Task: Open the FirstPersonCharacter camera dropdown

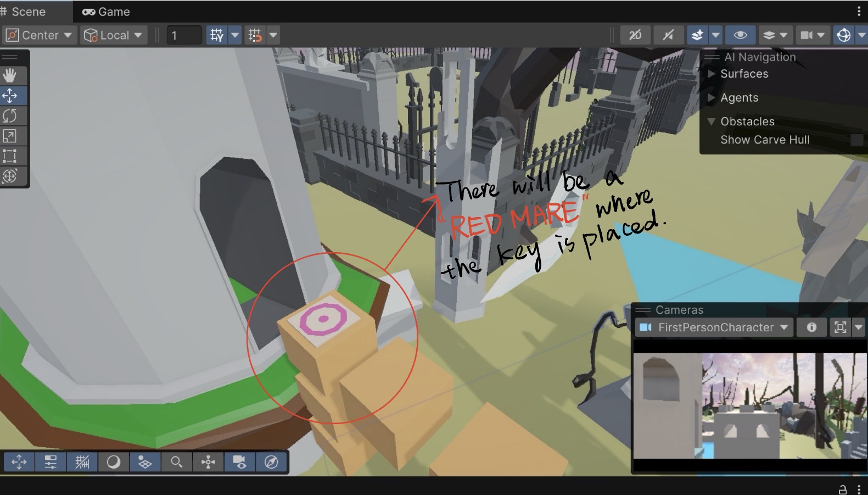Action: (x=715, y=327)
